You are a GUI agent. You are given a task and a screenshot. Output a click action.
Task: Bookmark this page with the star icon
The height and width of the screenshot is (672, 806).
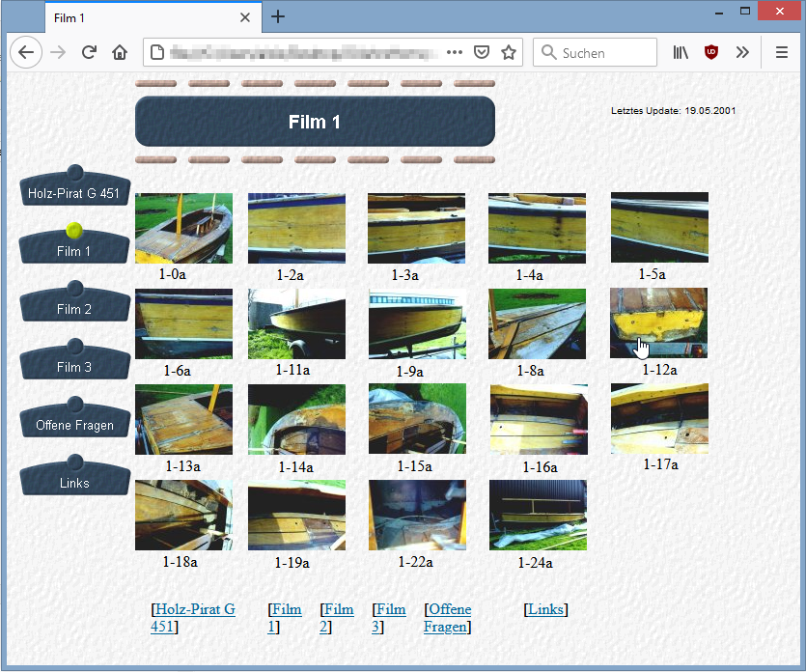pos(508,52)
